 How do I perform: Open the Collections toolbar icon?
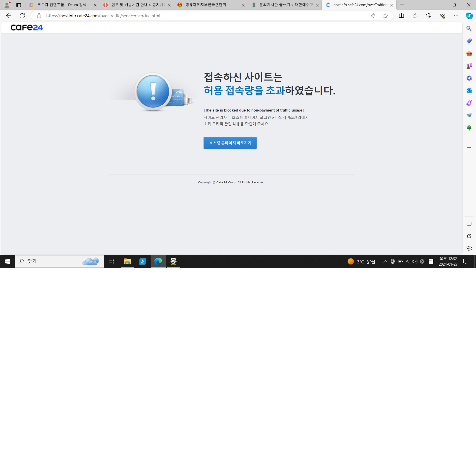[x=429, y=16]
